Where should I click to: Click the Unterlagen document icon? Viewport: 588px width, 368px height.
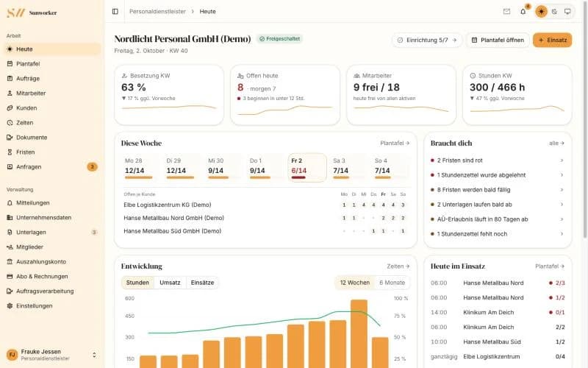pos(10,232)
